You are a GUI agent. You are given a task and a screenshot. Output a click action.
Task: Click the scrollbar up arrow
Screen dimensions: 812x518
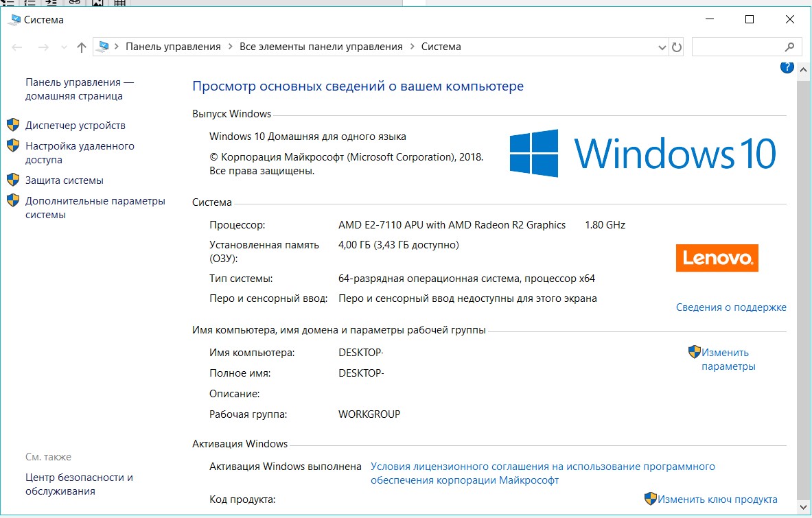803,69
